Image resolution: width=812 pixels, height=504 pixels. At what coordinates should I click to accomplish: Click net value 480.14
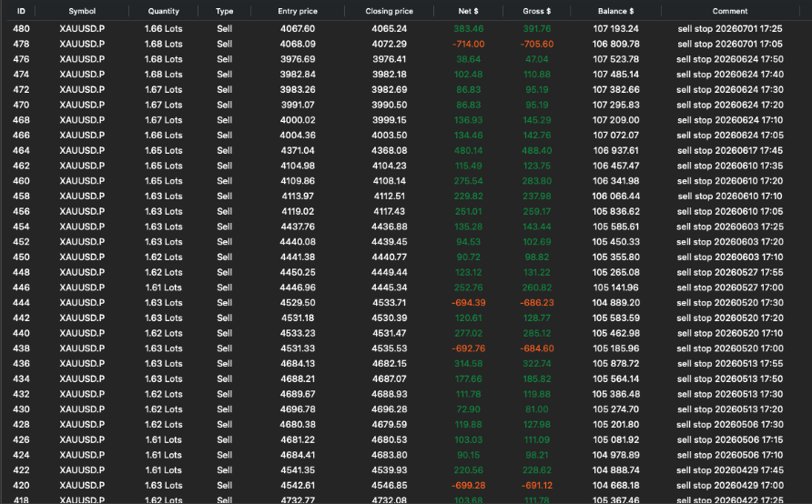click(468, 151)
